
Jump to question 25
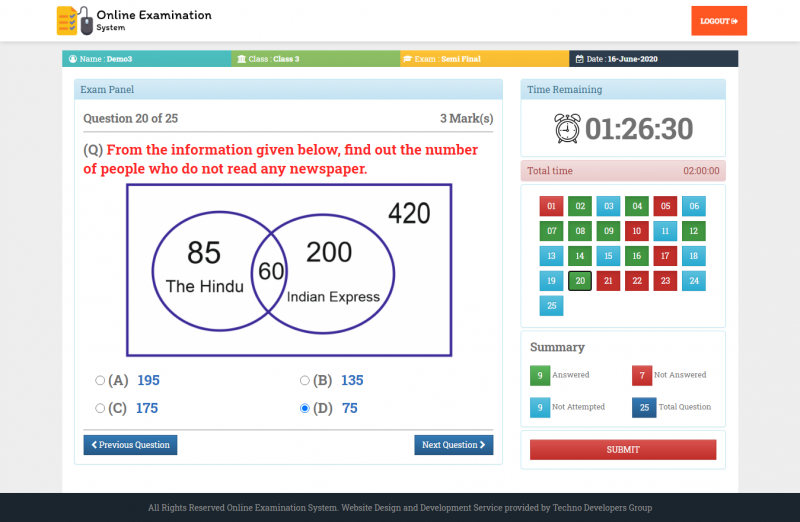coord(552,306)
